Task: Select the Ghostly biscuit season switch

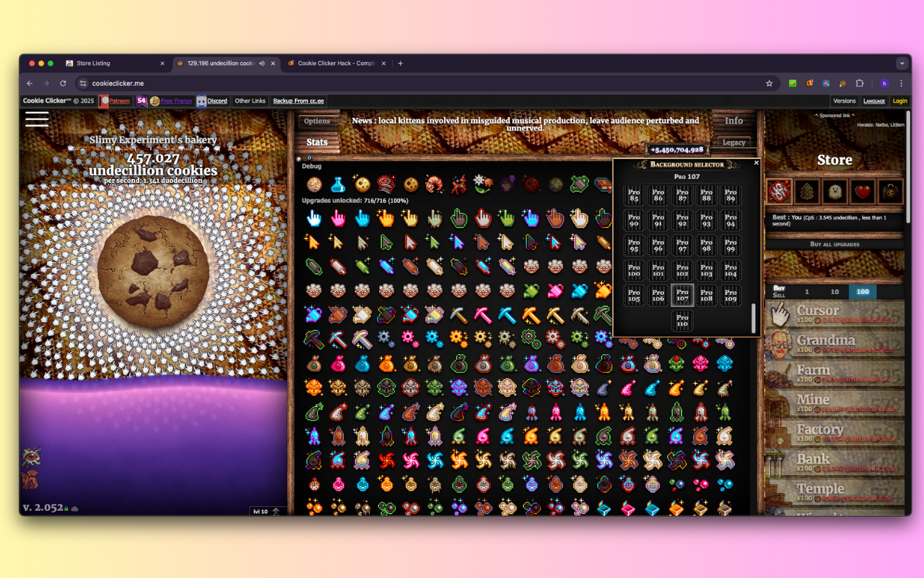Action: click(835, 191)
